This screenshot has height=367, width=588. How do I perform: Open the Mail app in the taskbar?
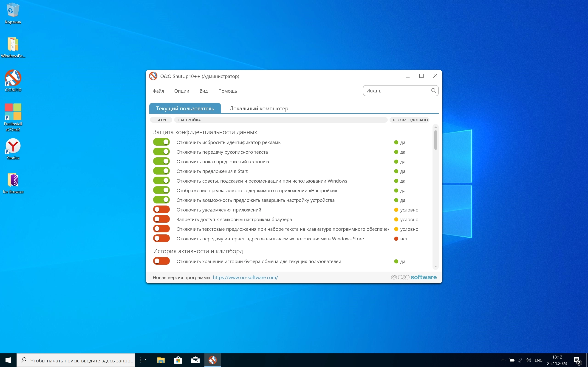tap(195, 360)
